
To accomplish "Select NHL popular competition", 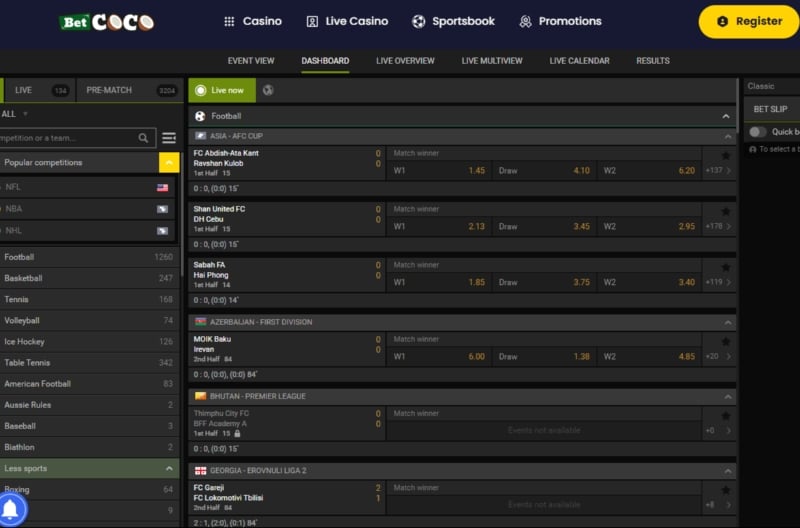I will pyautogui.click(x=87, y=231).
